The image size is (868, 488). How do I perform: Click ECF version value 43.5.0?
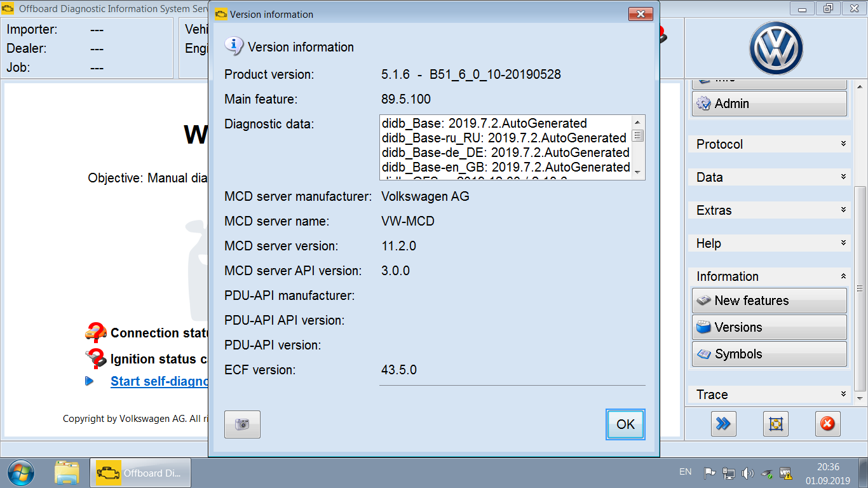(x=399, y=370)
